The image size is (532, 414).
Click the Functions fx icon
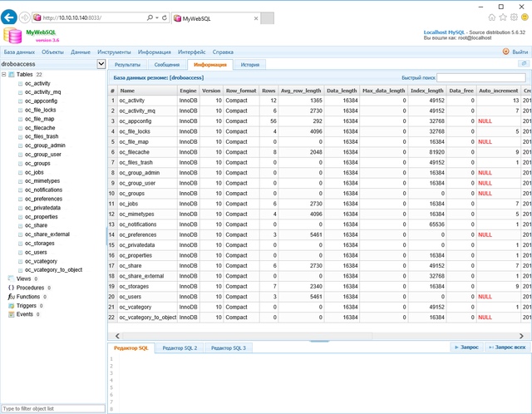tap(11, 297)
